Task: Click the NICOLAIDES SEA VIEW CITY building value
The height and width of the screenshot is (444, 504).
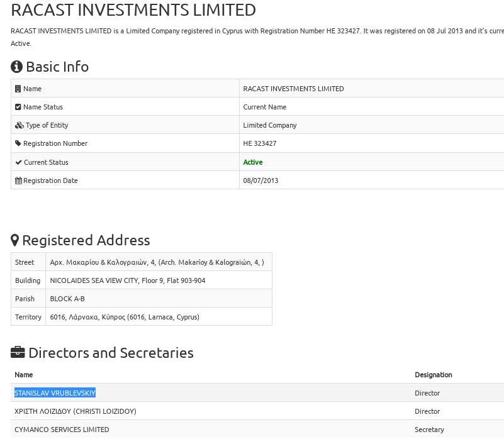Action: pyautogui.click(x=127, y=280)
